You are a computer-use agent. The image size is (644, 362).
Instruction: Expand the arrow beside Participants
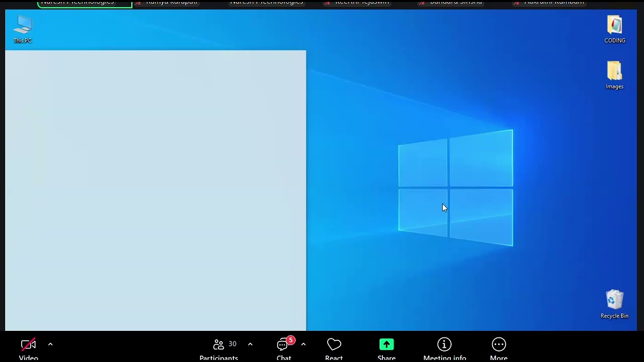(250, 344)
